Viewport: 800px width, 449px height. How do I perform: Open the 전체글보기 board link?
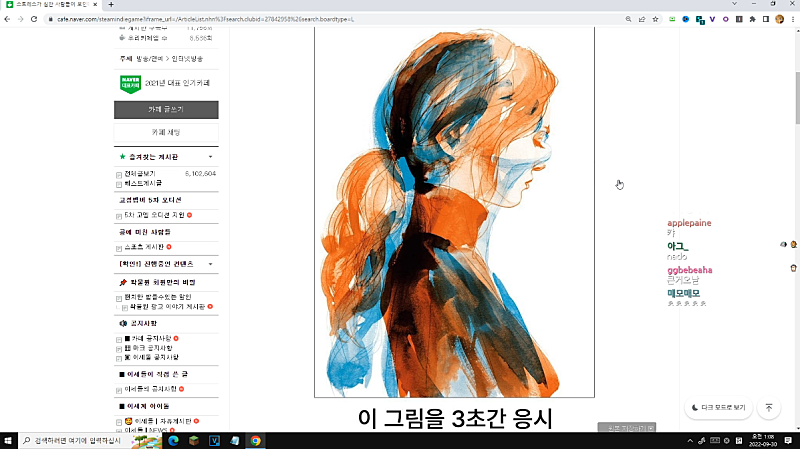138,174
